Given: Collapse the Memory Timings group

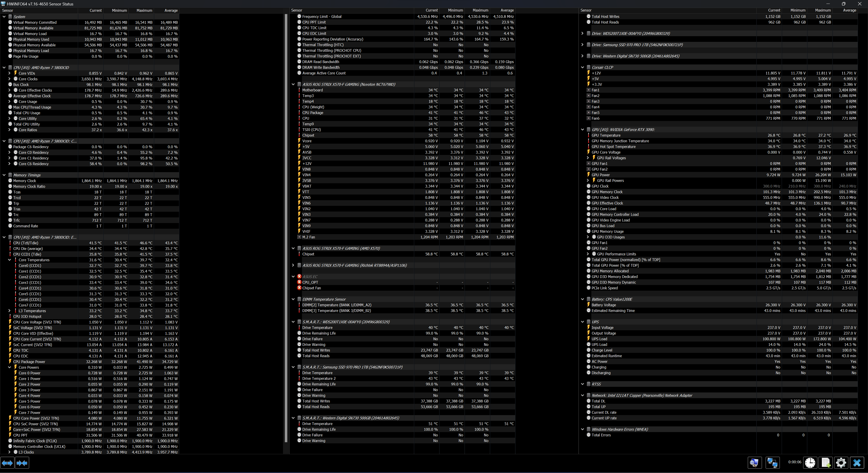Looking at the screenshot, I should (4, 175).
